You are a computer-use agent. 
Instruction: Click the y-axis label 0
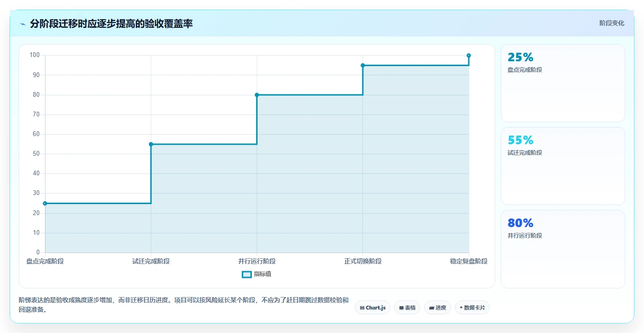tap(38, 253)
